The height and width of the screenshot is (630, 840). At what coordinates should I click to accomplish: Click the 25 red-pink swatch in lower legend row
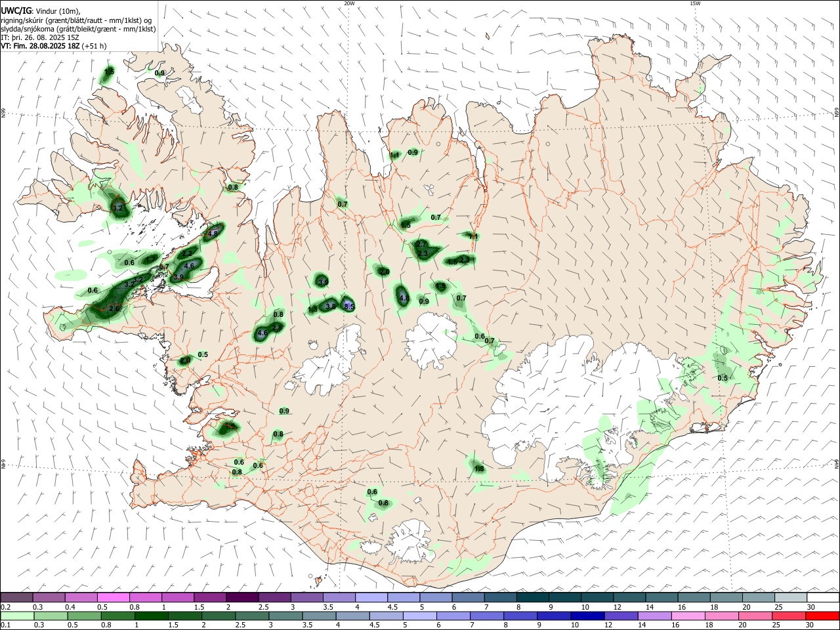pyautogui.click(x=788, y=616)
